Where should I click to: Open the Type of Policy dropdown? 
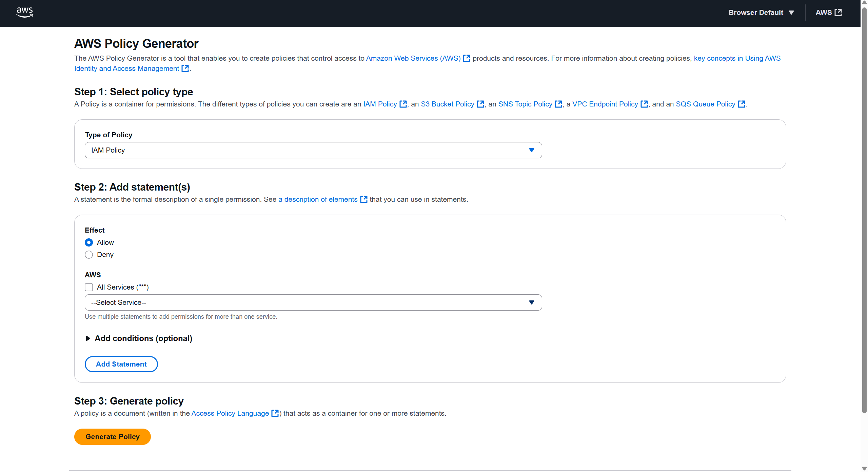coord(313,150)
